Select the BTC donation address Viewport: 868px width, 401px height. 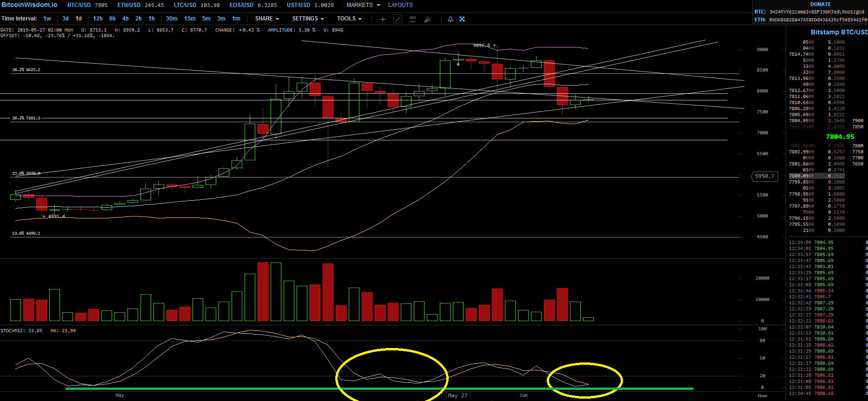click(816, 12)
